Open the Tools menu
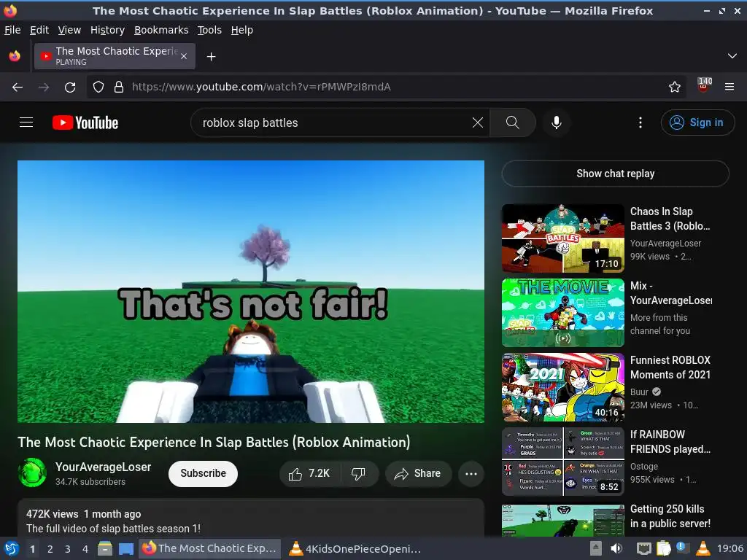The image size is (747, 560). click(x=209, y=30)
